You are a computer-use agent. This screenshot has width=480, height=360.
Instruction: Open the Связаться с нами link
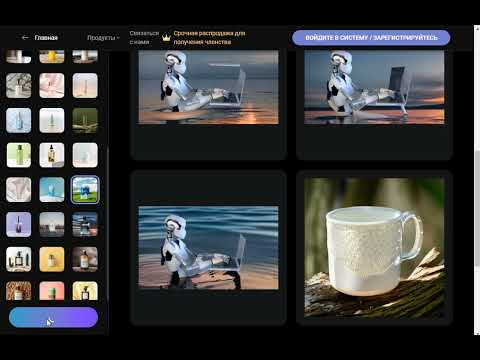[x=144, y=38]
